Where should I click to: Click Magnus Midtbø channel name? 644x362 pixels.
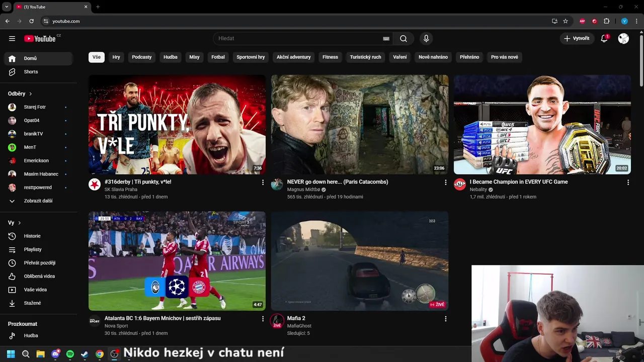(x=303, y=190)
